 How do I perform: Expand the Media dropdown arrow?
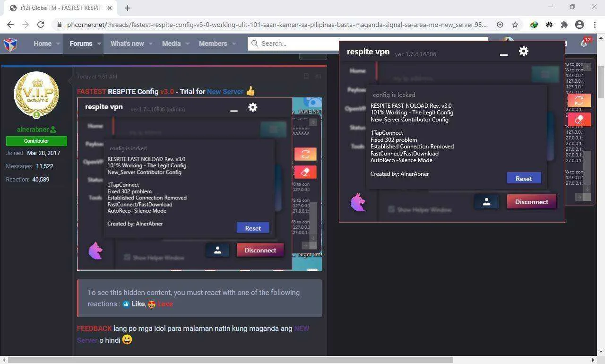pos(187,43)
